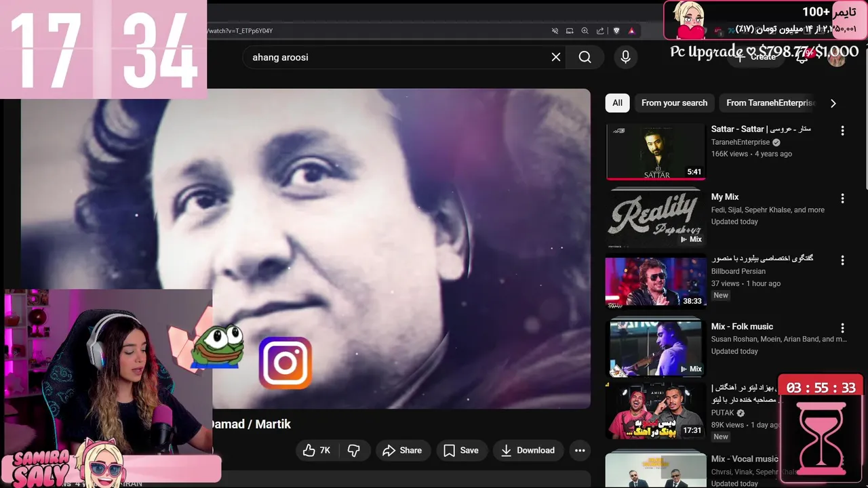Click the Billboard Persian channel name

coord(738,271)
